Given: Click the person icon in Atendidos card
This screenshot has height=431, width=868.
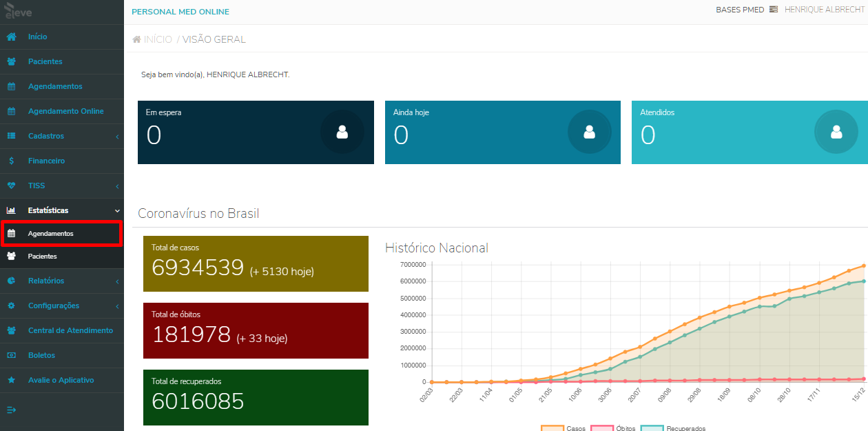Looking at the screenshot, I should [836, 132].
